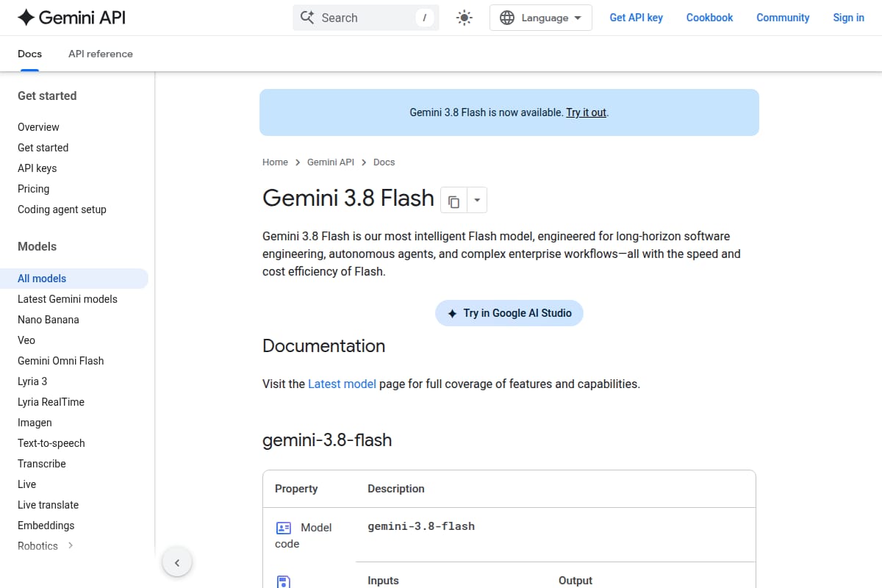Open the Latest model link
The height and width of the screenshot is (588, 882).
tap(342, 384)
